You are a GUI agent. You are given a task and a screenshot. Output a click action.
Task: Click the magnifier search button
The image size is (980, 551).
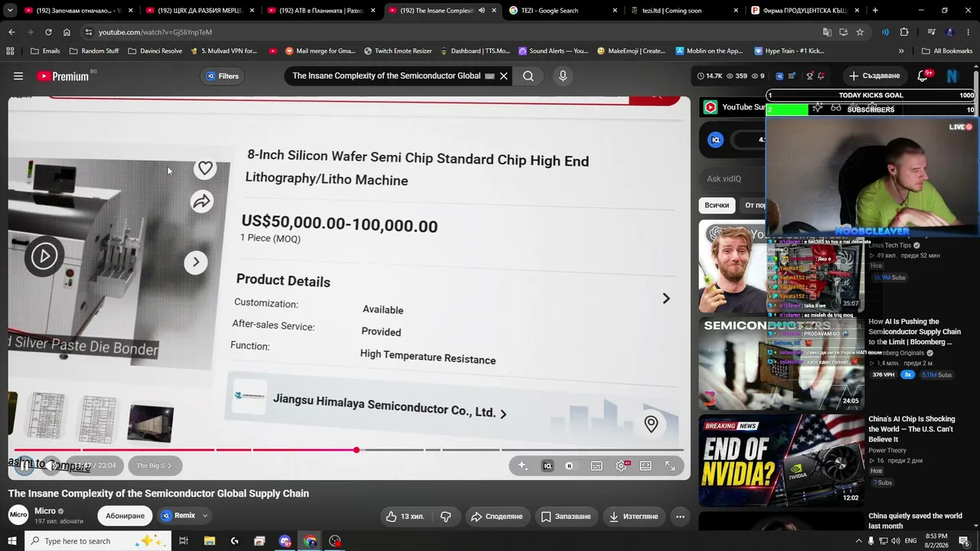click(528, 76)
